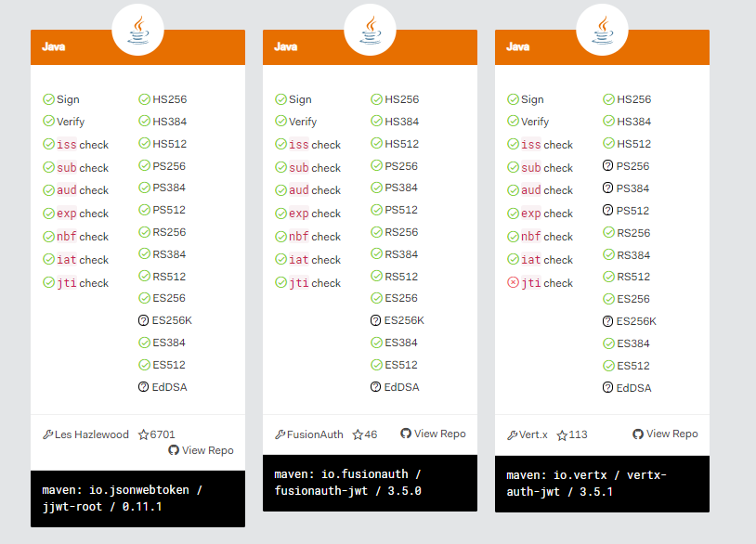The width and height of the screenshot is (756, 544).
Task: Click the question mark icon next to EdDSA in FusionAuth card
Action: (375, 387)
